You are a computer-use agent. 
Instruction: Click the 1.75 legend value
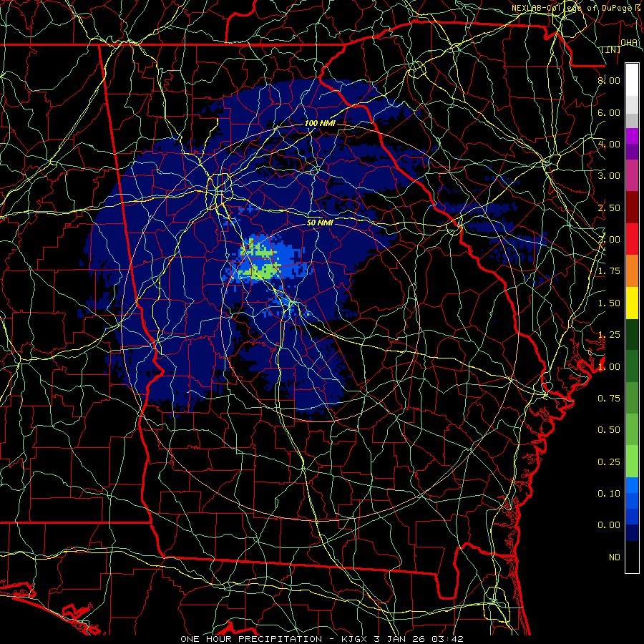tap(609, 271)
